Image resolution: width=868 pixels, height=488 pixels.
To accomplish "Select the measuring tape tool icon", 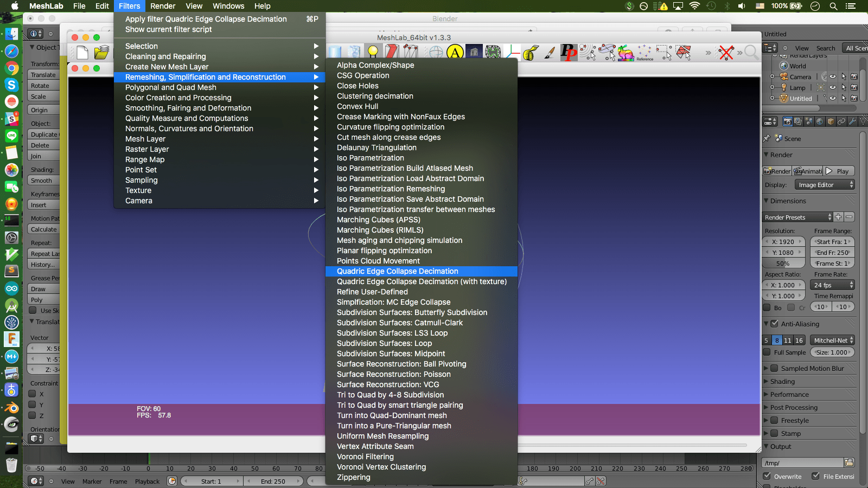I will 531,52.
